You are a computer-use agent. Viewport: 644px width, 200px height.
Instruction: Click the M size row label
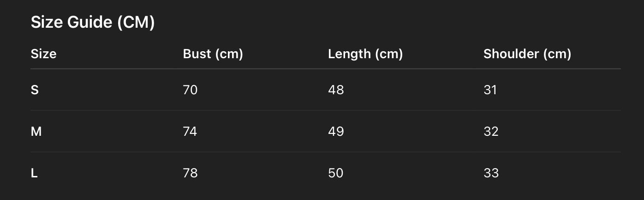(x=36, y=132)
